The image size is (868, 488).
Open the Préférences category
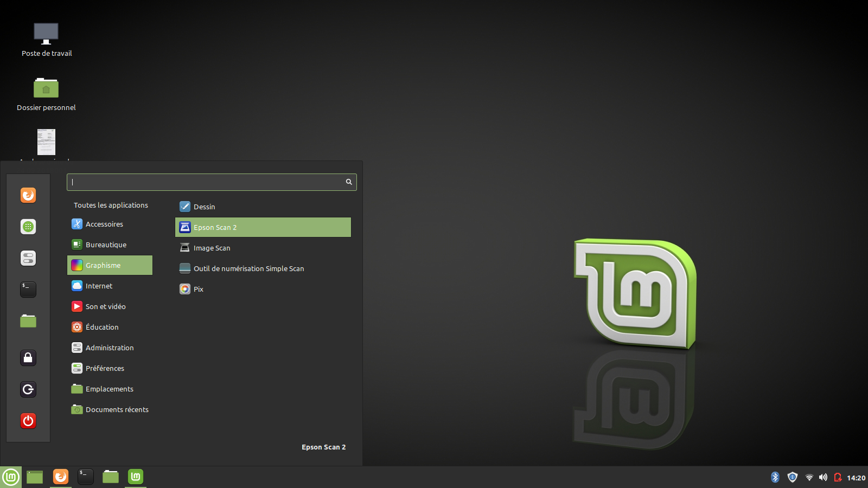tap(110, 368)
